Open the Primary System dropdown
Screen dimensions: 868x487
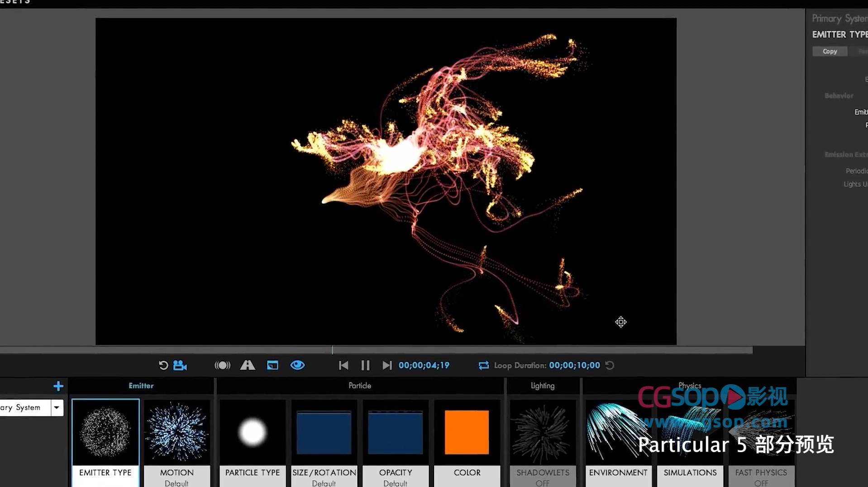coord(56,407)
